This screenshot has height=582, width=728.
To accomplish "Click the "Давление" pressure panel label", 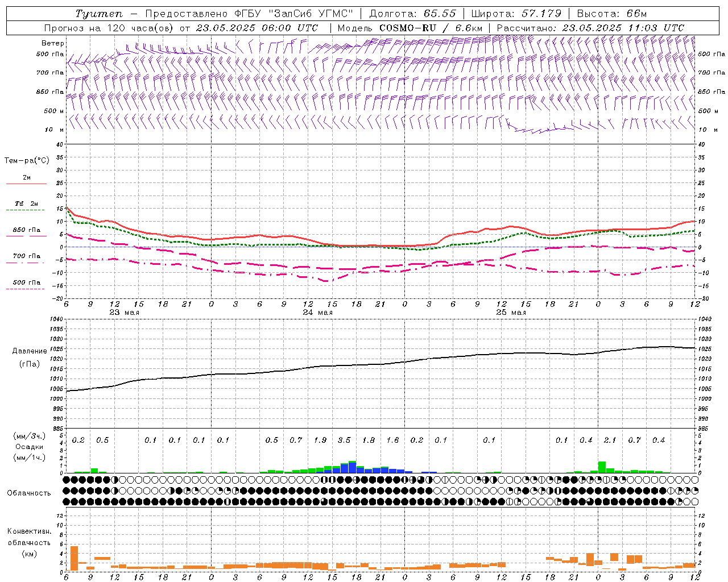I will (30, 351).
